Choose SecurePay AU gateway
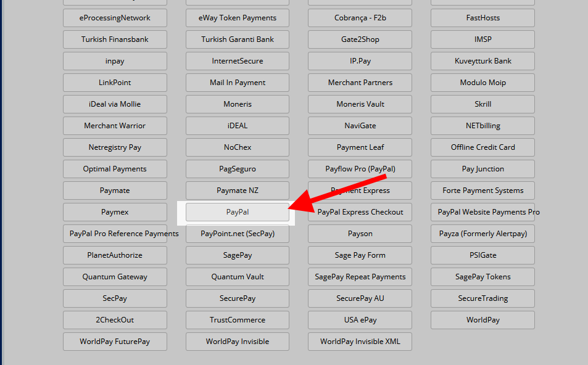 pyautogui.click(x=360, y=298)
